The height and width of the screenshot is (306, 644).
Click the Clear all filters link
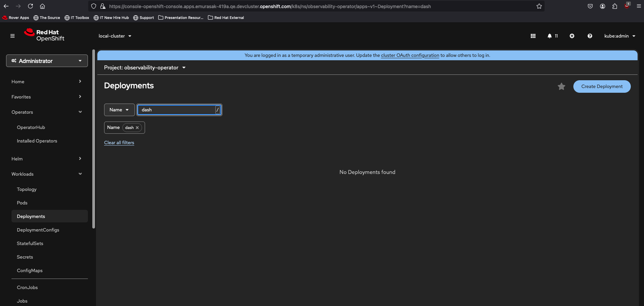[x=119, y=143]
